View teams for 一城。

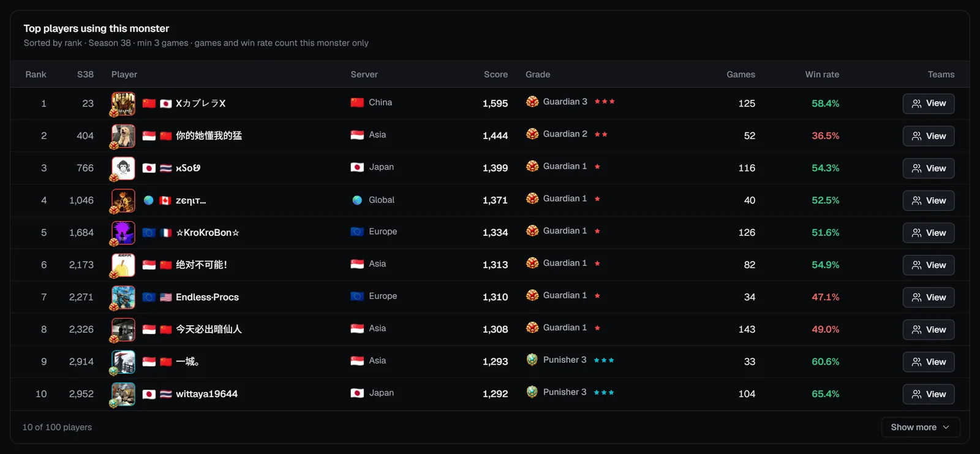929,361
